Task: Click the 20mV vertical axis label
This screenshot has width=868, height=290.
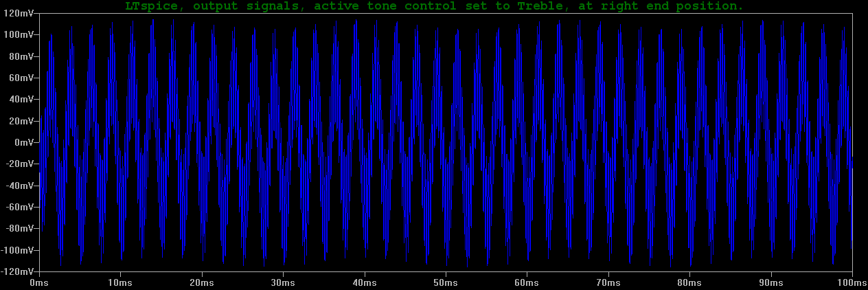Action: point(21,121)
